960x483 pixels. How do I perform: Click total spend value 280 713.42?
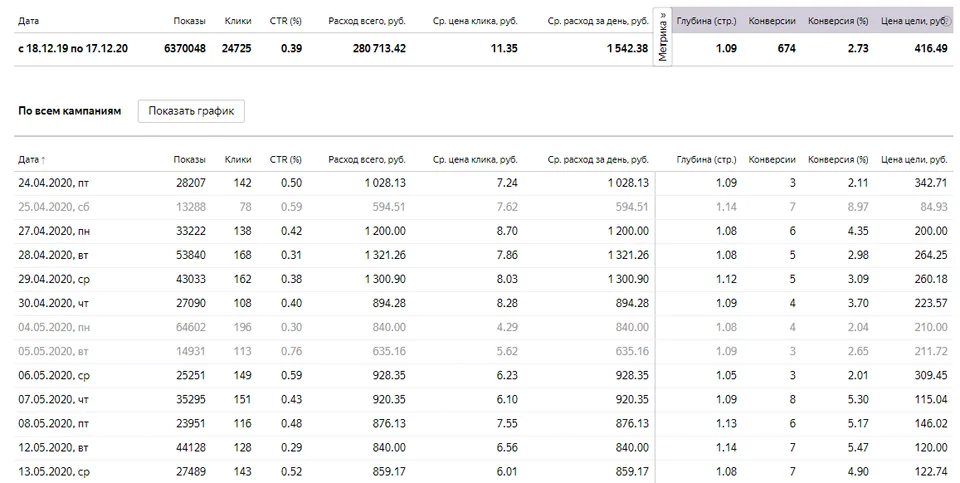379,48
